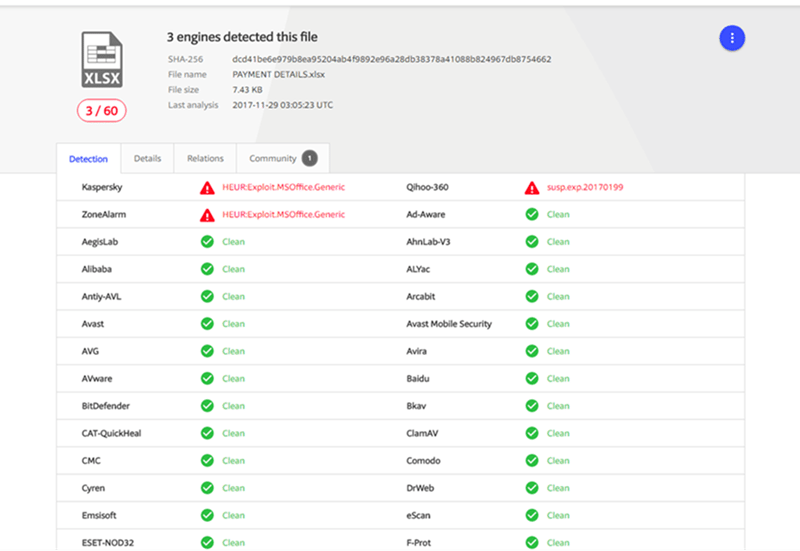Switch to the Details tab
Screen dimensions: 800x551
[x=147, y=158]
